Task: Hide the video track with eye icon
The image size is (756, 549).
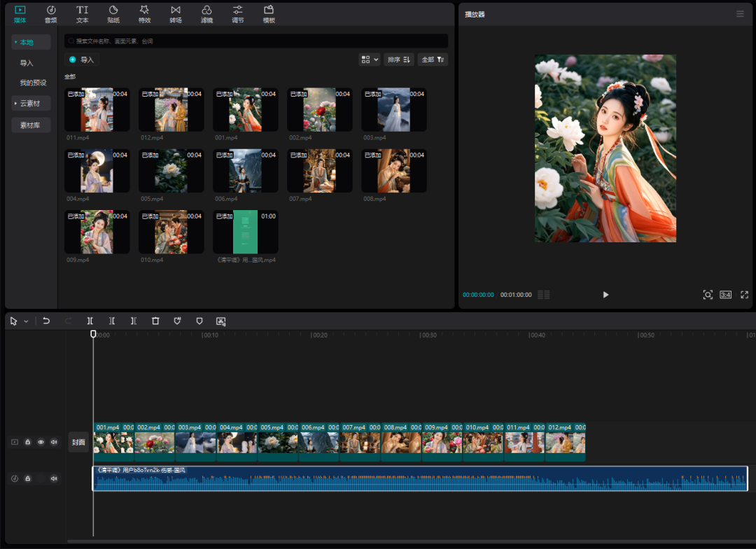Action: click(41, 442)
